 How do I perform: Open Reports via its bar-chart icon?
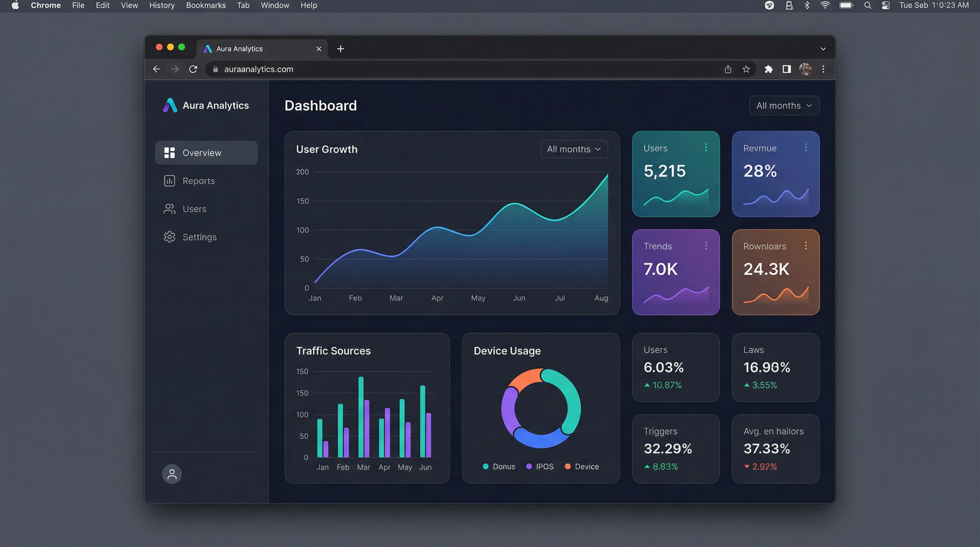click(x=170, y=181)
